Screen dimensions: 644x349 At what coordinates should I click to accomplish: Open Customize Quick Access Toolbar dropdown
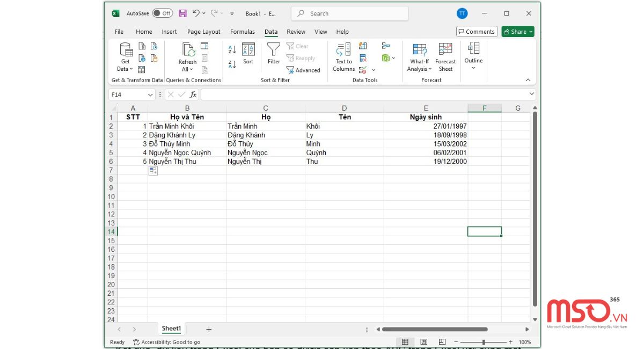(x=232, y=13)
